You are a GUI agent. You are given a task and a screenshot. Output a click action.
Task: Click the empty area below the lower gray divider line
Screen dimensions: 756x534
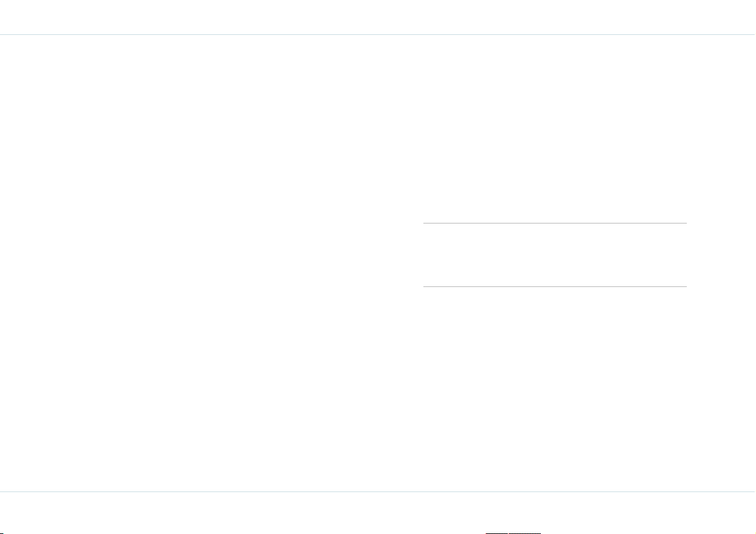(x=555, y=389)
